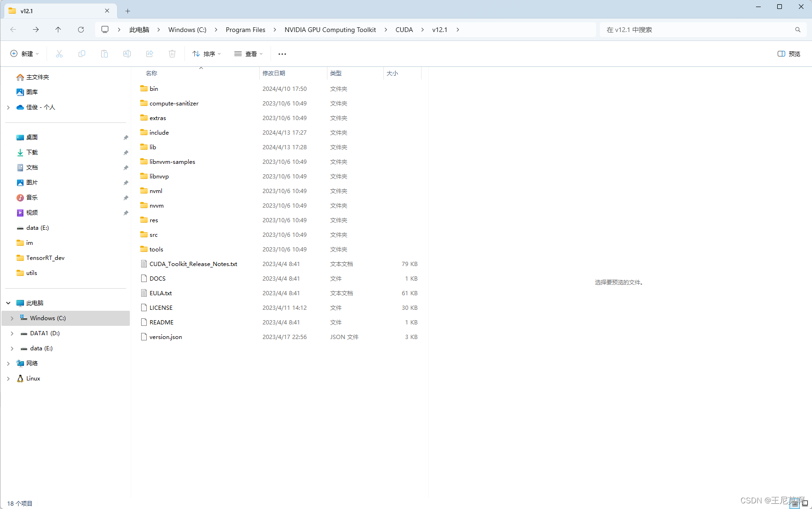812x509 pixels.
Task: Open the 查看 View dropdown
Action: pos(248,54)
